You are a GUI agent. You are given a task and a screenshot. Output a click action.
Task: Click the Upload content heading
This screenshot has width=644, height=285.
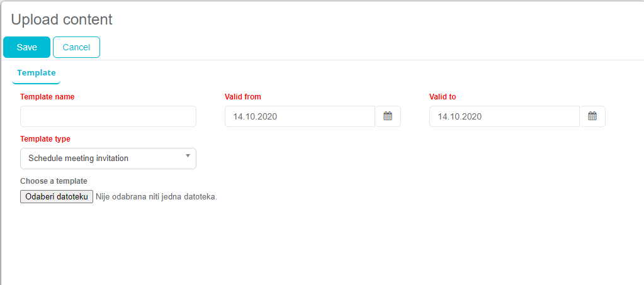(x=62, y=20)
